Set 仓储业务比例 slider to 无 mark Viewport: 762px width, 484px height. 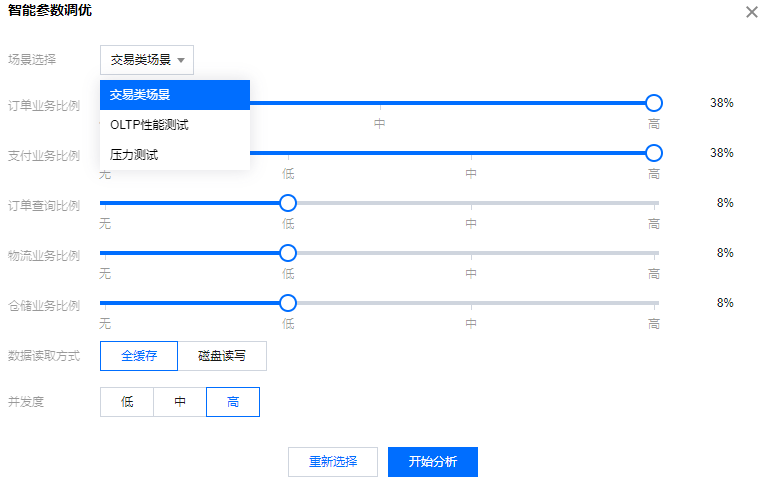101,303
